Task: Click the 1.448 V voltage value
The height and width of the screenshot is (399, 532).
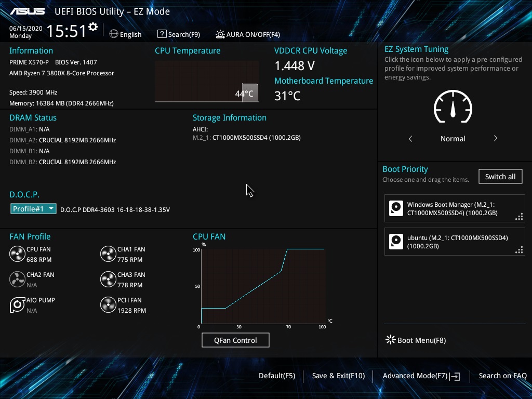Action: (x=295, y=66)
